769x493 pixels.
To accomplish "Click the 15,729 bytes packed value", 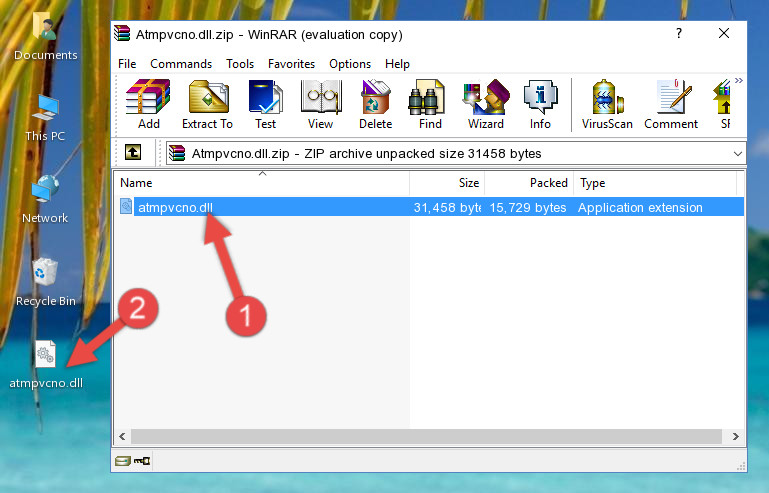I will [528, 208].
